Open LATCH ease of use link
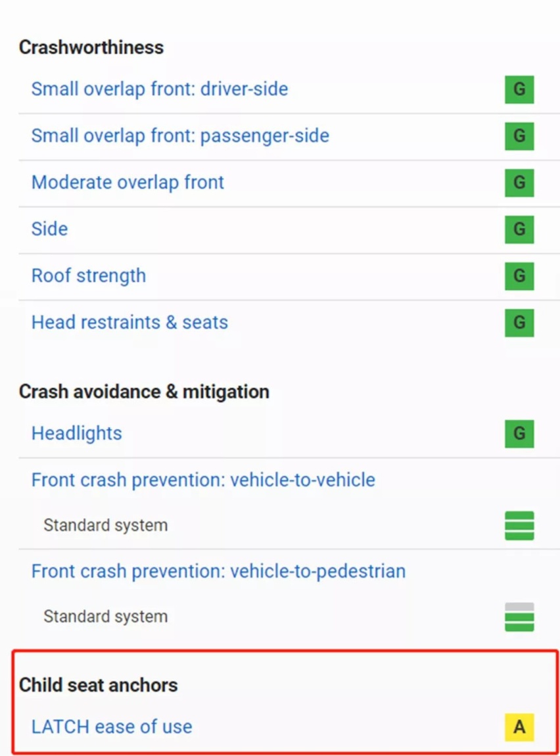The width and height of the screenshot is (560, 756). click(112, 726)
